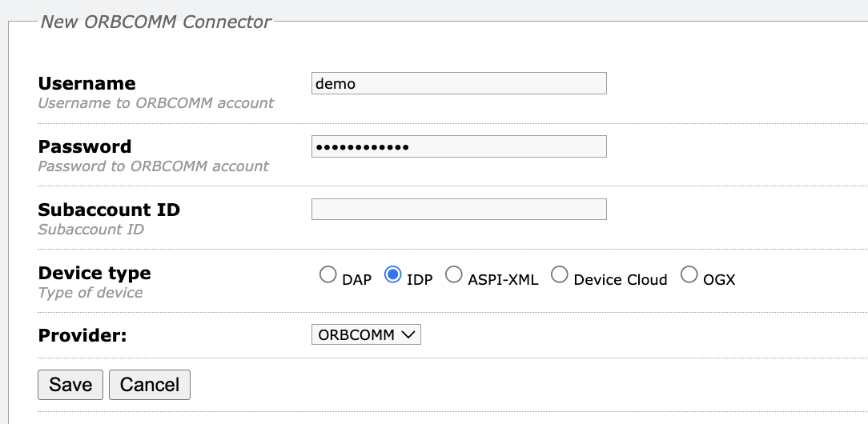
Task: Select the OGX device type option
Action: tap(689, 274)
